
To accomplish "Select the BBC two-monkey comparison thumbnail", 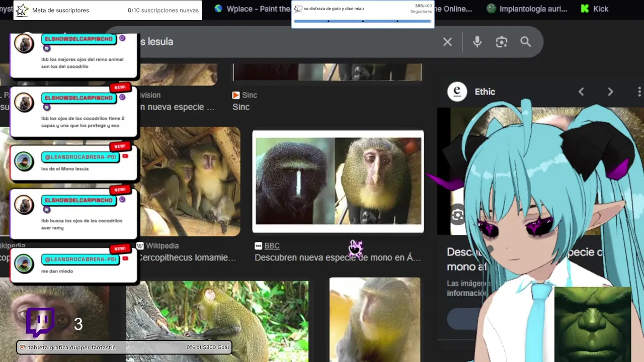I will coord(338,182).
